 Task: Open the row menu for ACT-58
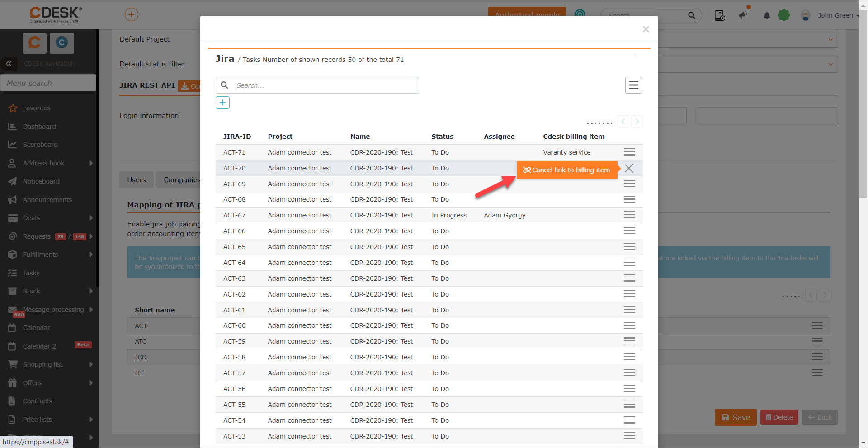tap(629, 357)
